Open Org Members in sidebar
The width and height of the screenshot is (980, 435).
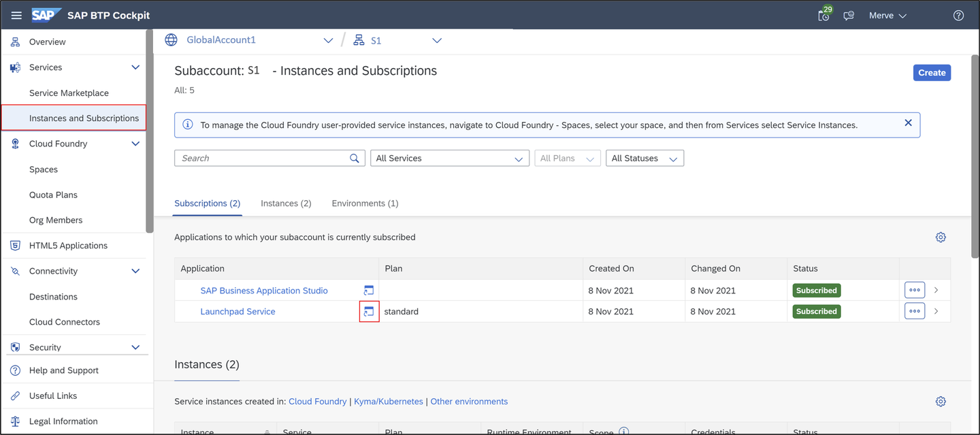coord(56,221)
